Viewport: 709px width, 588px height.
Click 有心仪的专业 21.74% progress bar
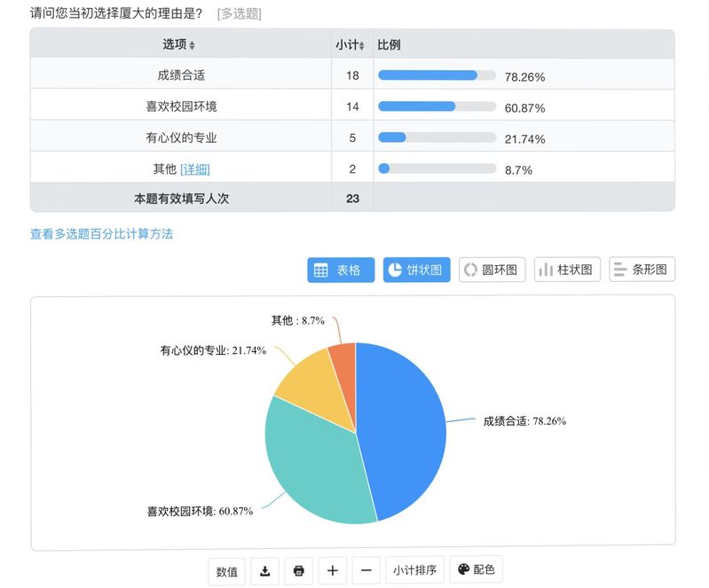click(x=437, y=137)
